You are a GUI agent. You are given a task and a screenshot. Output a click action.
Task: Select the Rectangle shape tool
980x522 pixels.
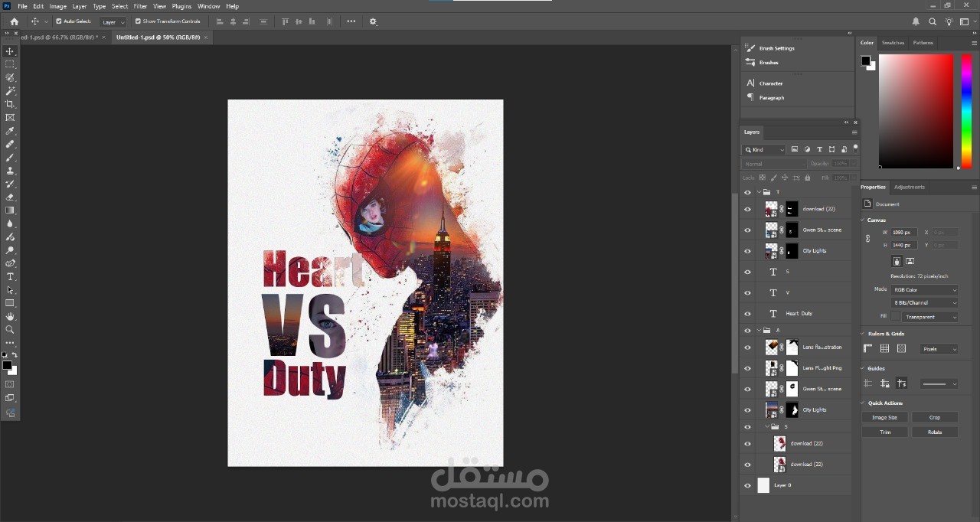pos(10,303)
